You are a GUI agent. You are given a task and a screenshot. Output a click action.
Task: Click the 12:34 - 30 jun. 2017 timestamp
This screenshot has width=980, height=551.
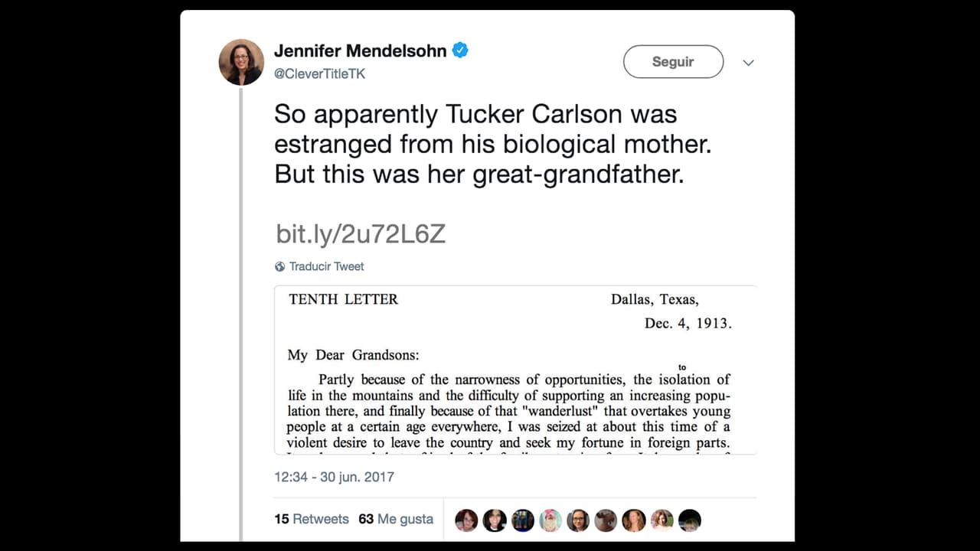pyautogui.click(x=334, y=476)
